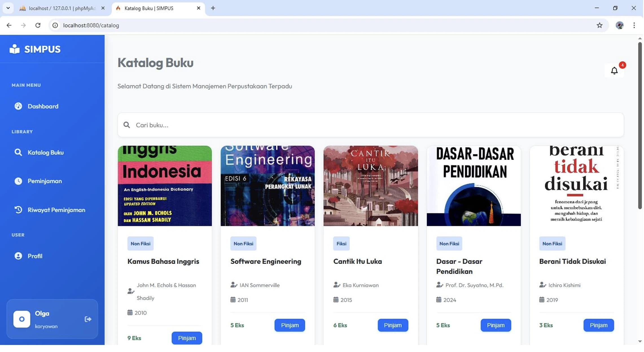Screen dimensions: 644x352
Task: Click the Katalog Buku magnifier icon in sidebar
Action: pyautogui.click(x=18, y=152)
